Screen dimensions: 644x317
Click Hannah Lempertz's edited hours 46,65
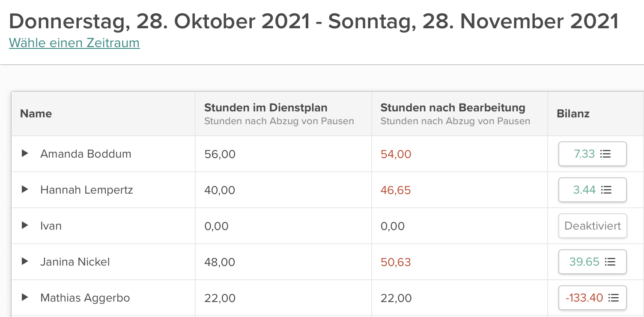396,190
